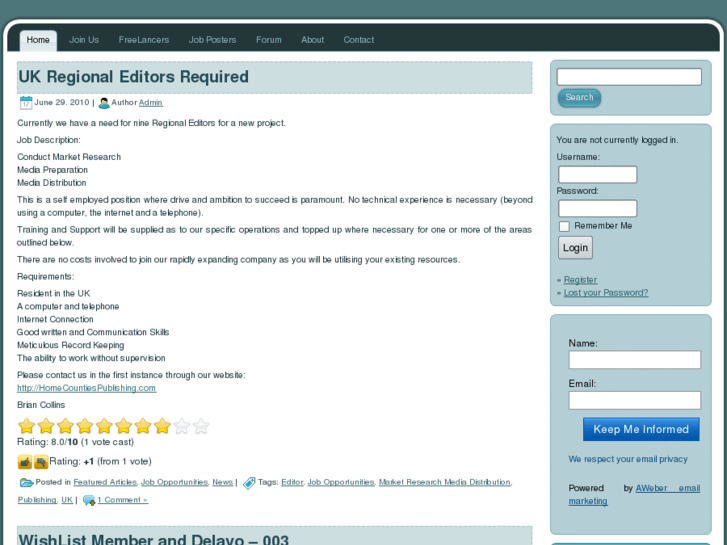Click the Keep Me Informed button
This screenshot has width=727, height=545.
coord(641,430)
